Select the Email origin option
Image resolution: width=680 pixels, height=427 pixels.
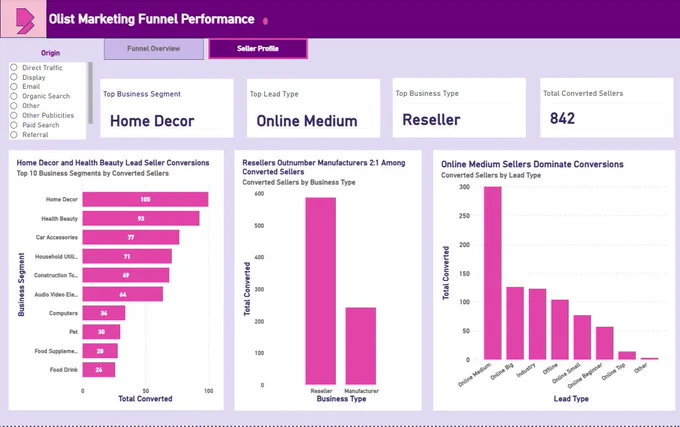click(14, 86)
